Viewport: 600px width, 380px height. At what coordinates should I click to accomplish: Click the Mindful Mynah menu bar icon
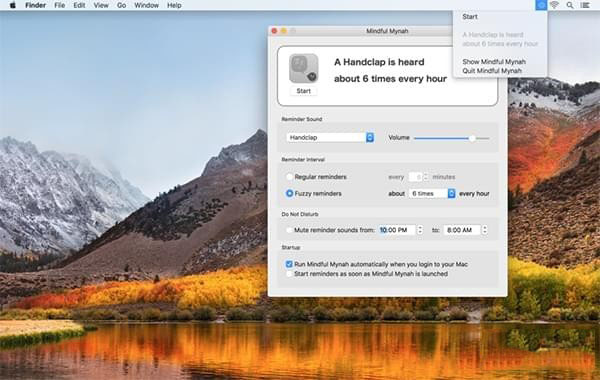pyautogui.click(x=541, y=5)
